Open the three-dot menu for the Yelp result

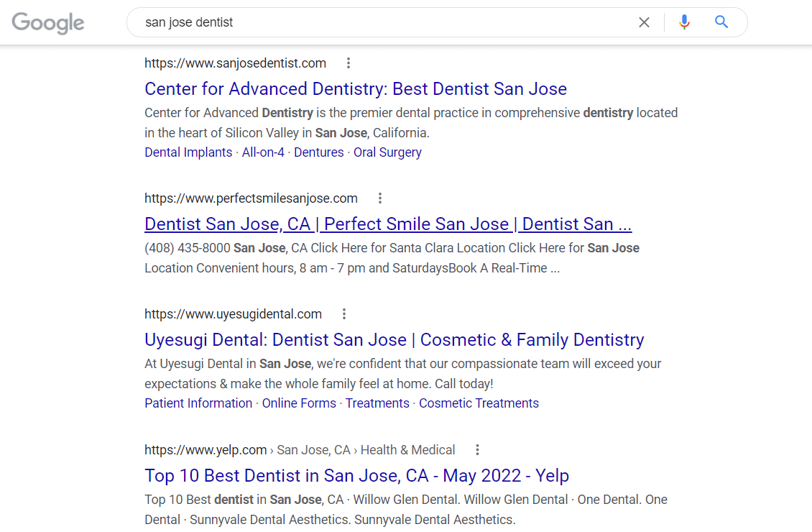point(477,449)
